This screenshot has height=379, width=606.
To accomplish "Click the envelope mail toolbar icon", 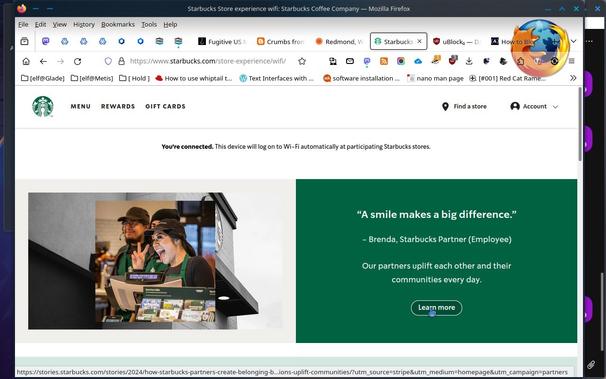I will point(350,61).
